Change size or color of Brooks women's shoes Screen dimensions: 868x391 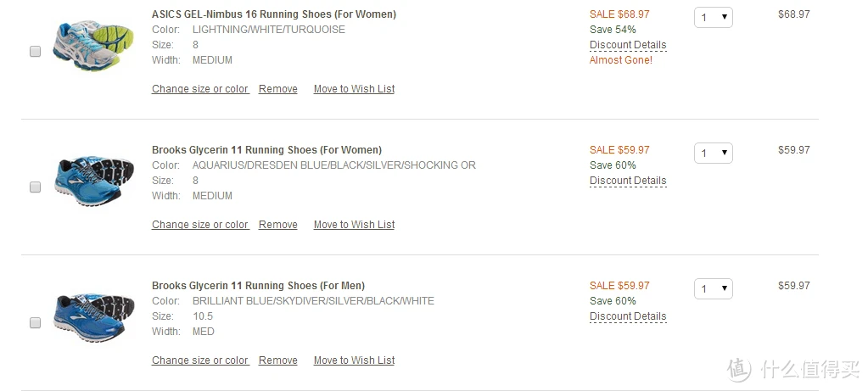200,225
